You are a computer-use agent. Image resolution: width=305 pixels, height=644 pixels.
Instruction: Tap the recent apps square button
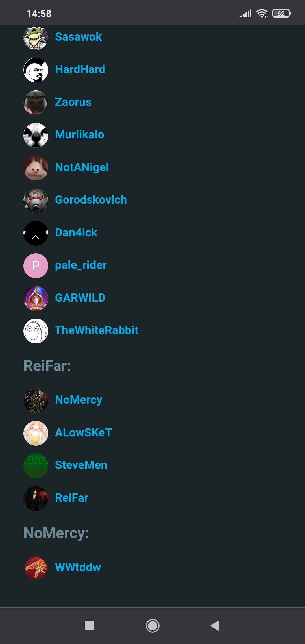tap(89, 626)
